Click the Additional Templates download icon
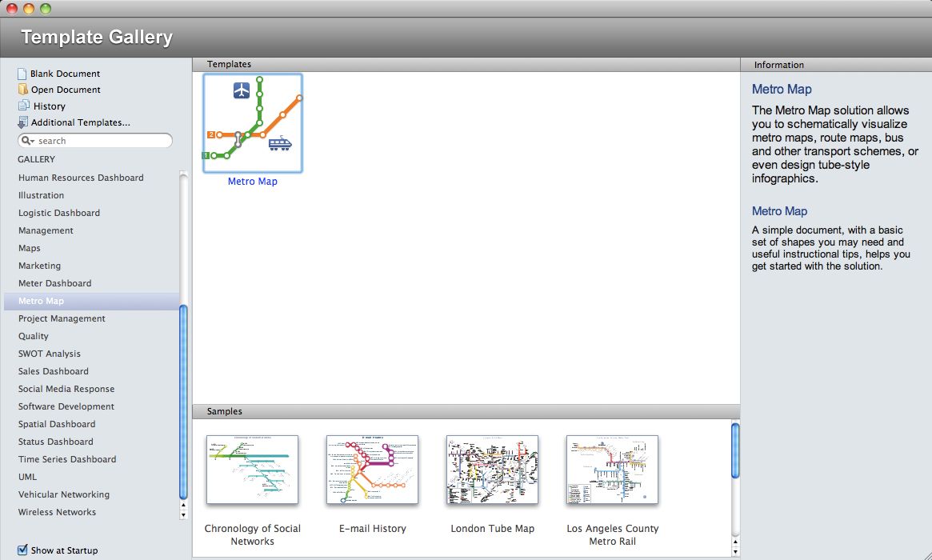Viewport: 932px width, 560px height. [x=22, y=122]
